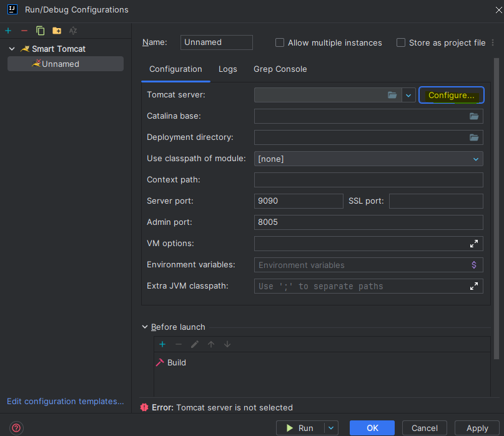Click the Admin port field

368,222
